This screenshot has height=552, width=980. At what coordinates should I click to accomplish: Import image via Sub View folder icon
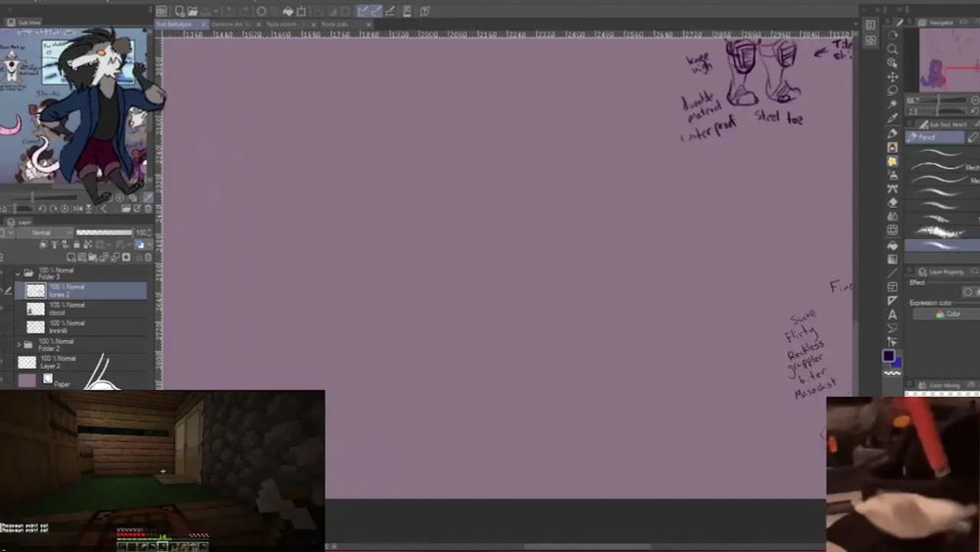click(x=126, y=209)
